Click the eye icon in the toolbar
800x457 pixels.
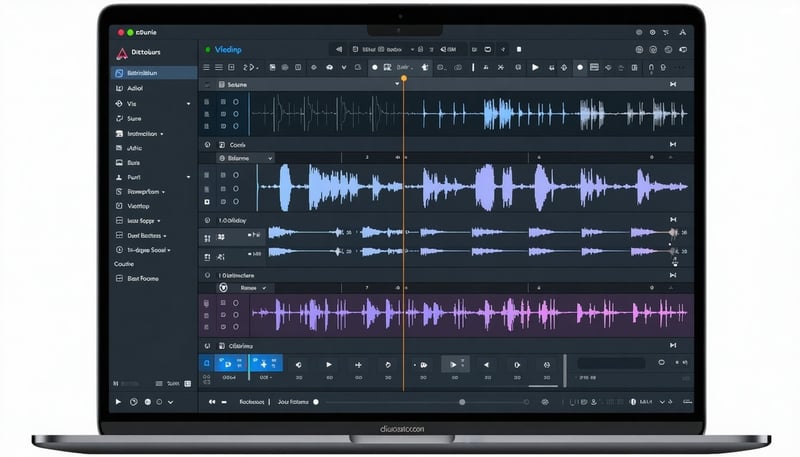[330, 67]
